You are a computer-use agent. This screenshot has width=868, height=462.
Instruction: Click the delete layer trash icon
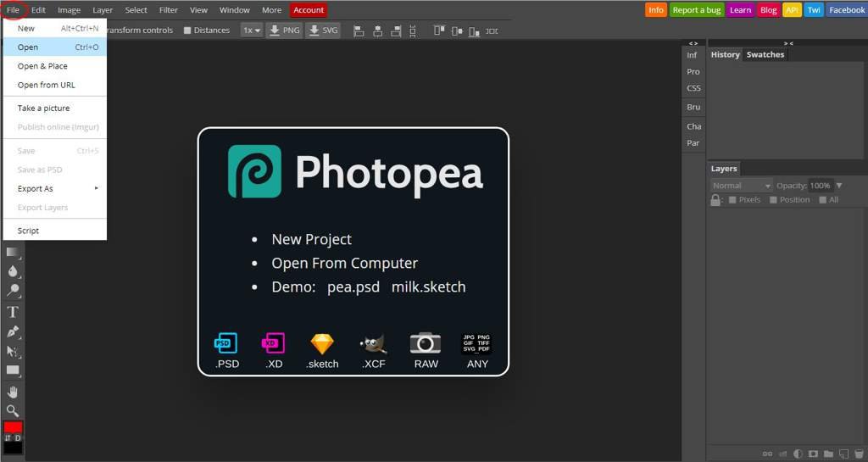tap(859, 454)
